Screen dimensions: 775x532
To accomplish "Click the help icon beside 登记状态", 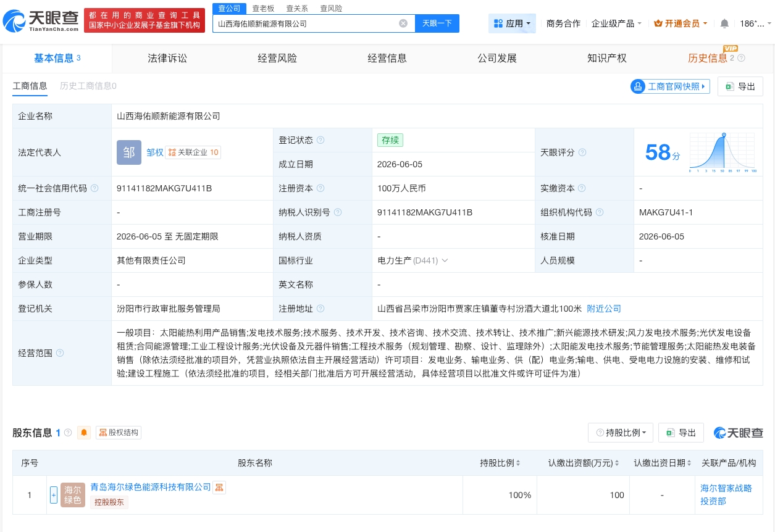I will click(x=320, y=140).
